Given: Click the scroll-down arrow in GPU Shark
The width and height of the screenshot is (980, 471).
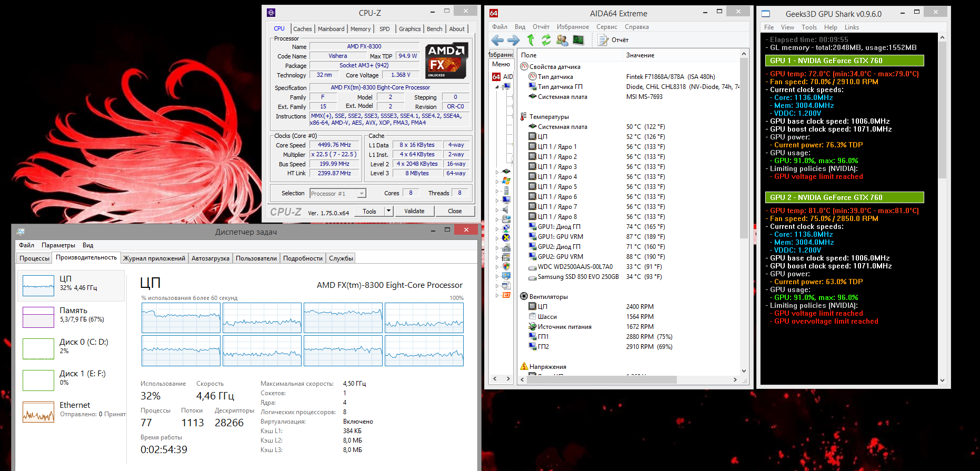Looking at the screenshot, I should tap(942, 380).
